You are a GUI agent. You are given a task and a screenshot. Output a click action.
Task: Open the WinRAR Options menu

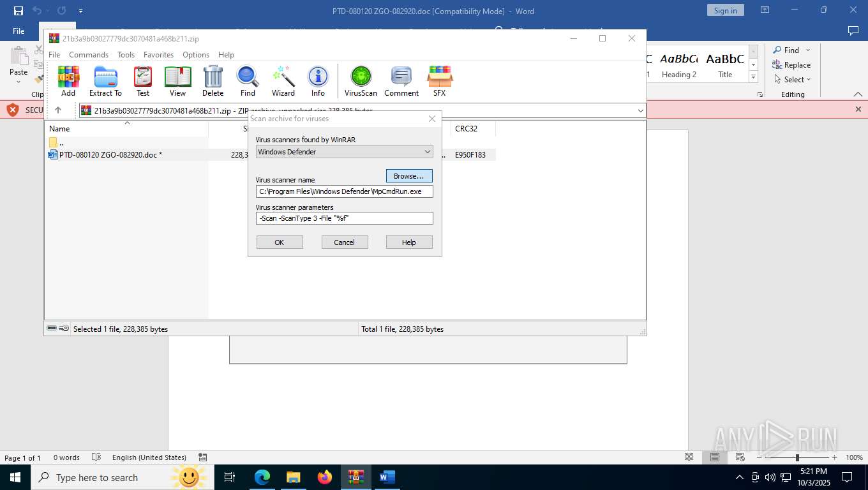click(196, 55)
